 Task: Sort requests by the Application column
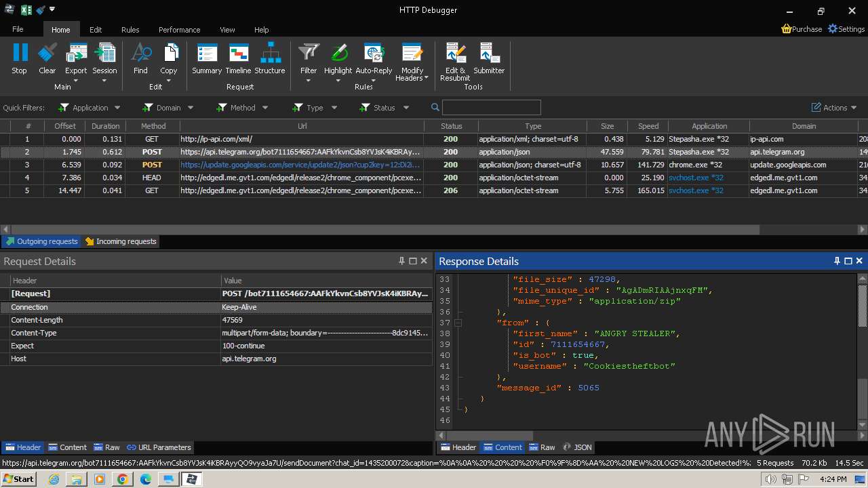pos(709,126)
